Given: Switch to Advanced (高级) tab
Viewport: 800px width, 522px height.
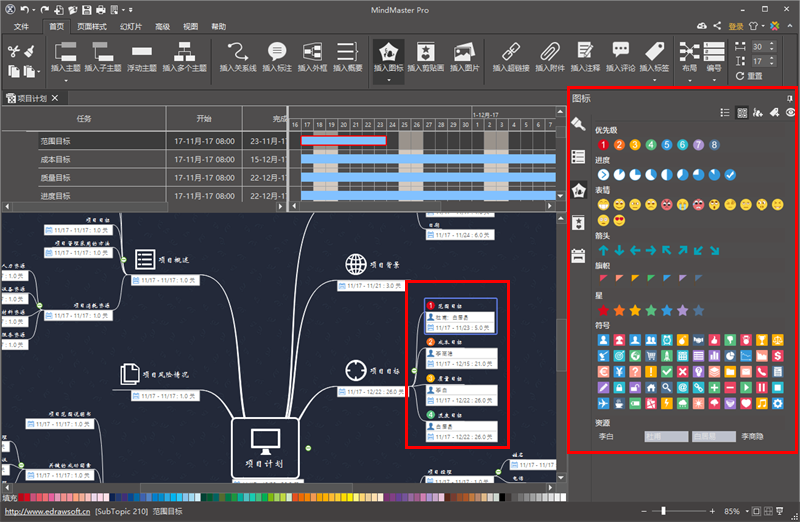Looking at the screenshot, I should point(162,27).
